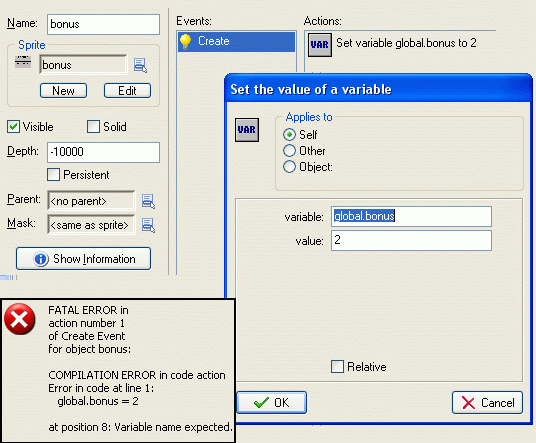Viewport: 536px width, 443px height.
Task: Enable the Solid checkbox
Action: coord(93,126)
